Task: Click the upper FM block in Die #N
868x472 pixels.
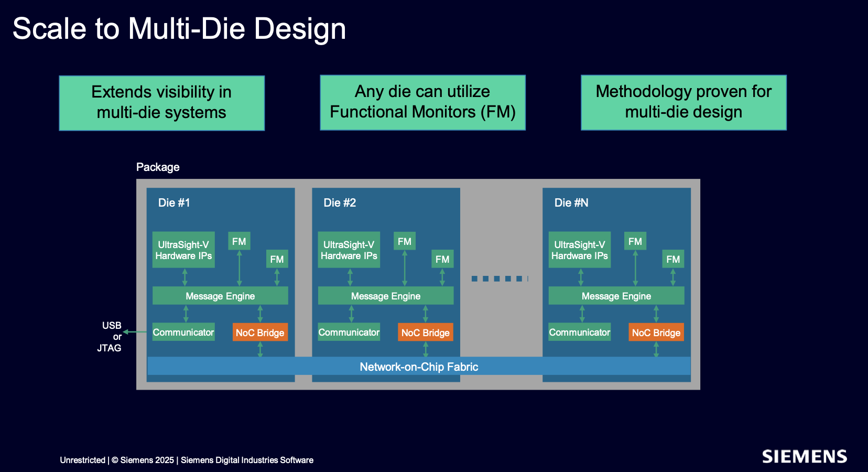Action: pos(635,241)
